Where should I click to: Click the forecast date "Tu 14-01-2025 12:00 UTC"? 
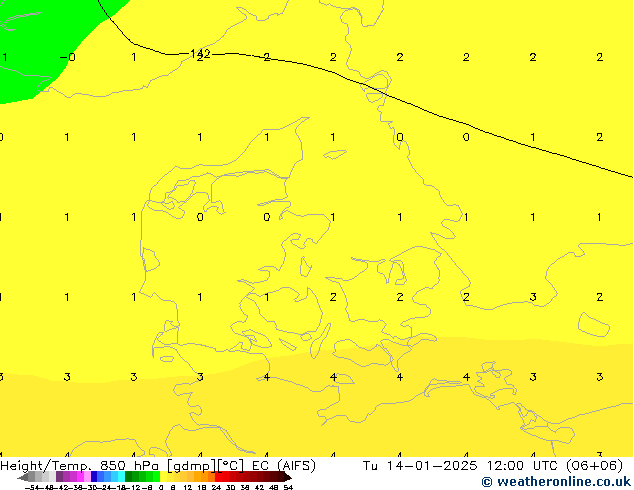click(462, 466)
